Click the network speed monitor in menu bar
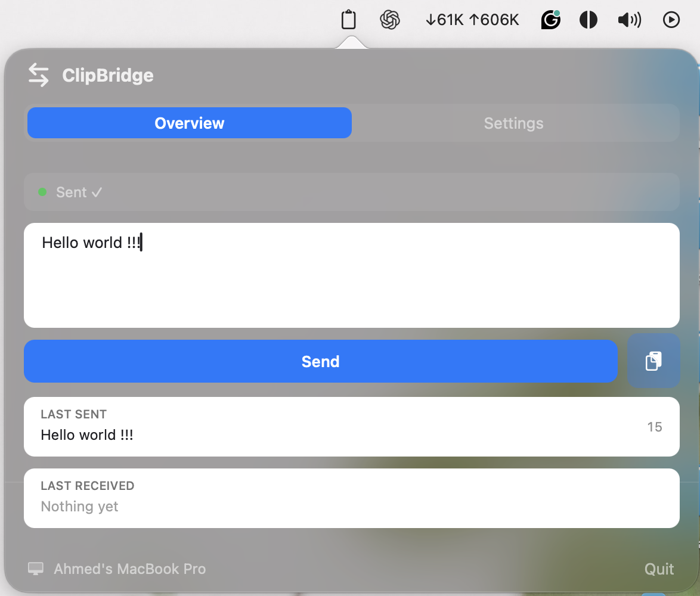 [x=472, y=20]
